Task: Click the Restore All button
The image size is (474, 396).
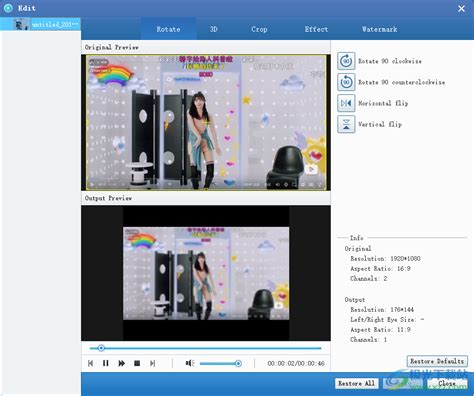Action: coord(356,383)
